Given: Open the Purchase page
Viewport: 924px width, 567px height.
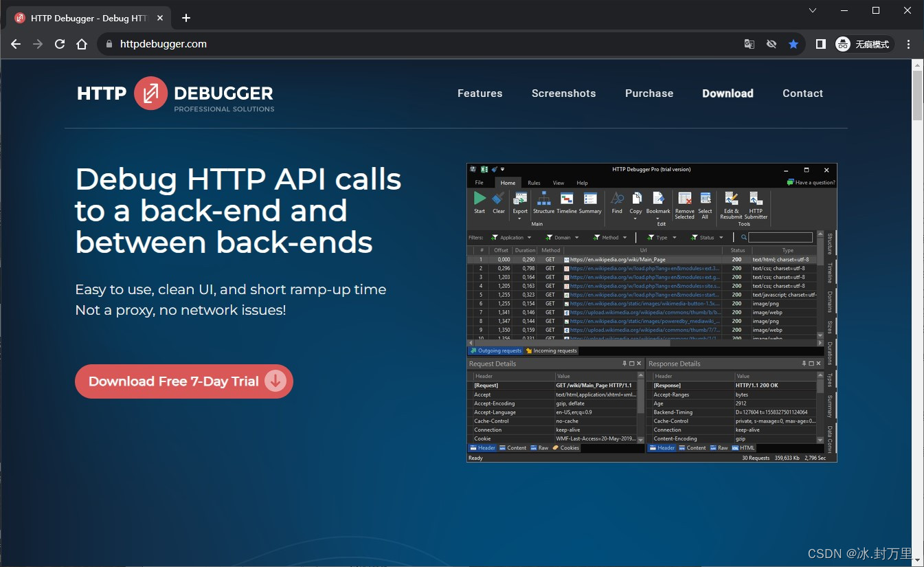Looking at the screenshot, I should pos(649,93).
